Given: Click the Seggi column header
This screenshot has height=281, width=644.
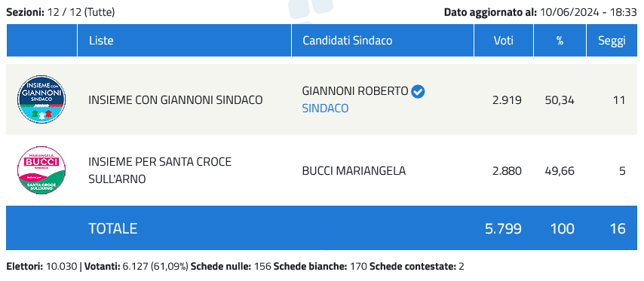Looking at the screenshot, I should coord(612,40).
